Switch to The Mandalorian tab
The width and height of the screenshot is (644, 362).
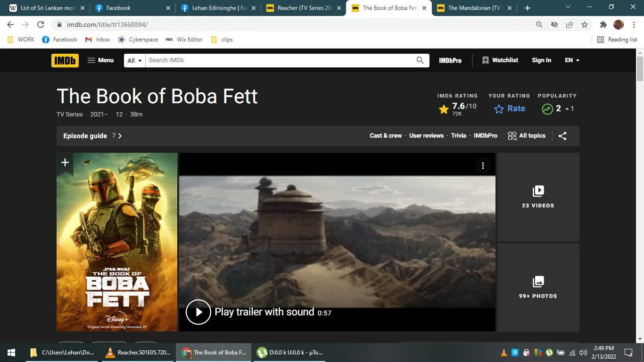point(474,8)
